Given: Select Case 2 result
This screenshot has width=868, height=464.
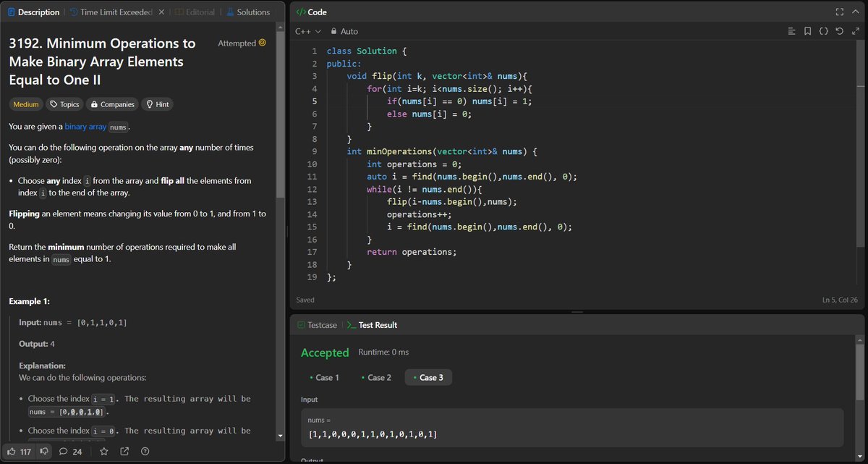Looking at the screenshot, I should (x=376, y=377).
